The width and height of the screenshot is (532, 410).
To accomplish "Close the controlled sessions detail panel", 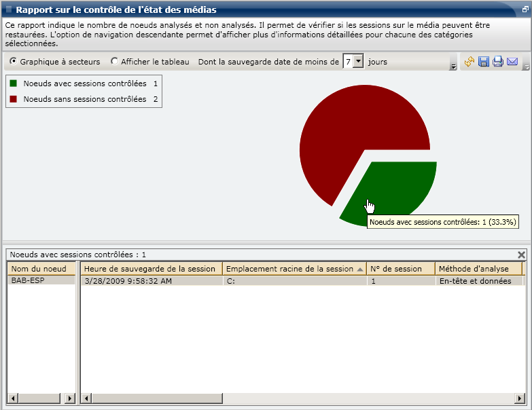I will tap(522, 255).
